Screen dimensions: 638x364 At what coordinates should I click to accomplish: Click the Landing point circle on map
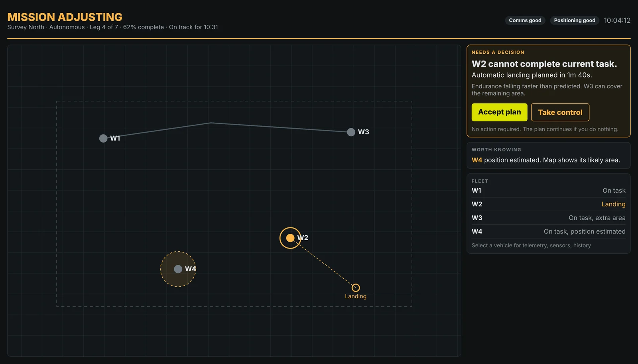coord(356,288)
